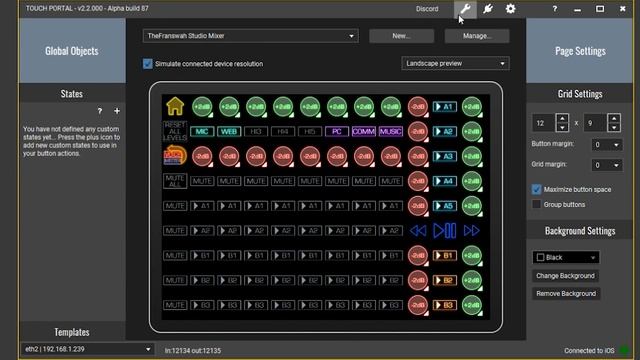640x360 pixels.
Task: Open the plug-in icon in title bar
Action: [488, 9]
